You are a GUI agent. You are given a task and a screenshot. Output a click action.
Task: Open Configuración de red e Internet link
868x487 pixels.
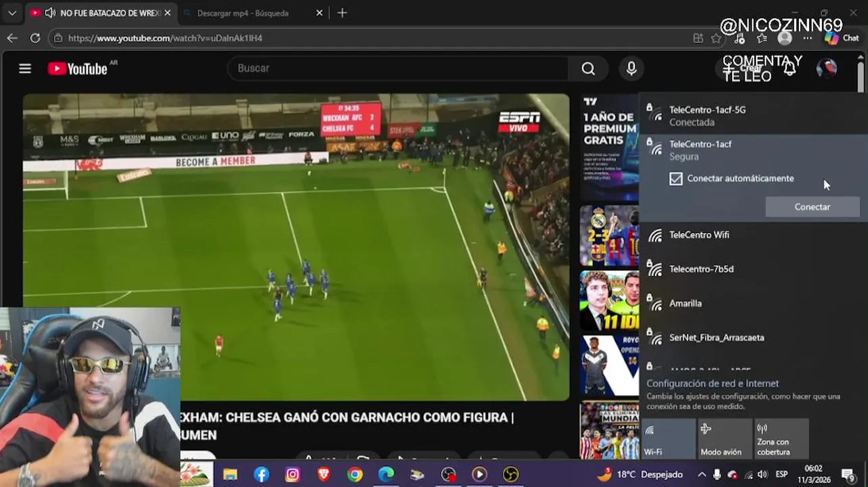pyautogui.click(x=713, y=384)
